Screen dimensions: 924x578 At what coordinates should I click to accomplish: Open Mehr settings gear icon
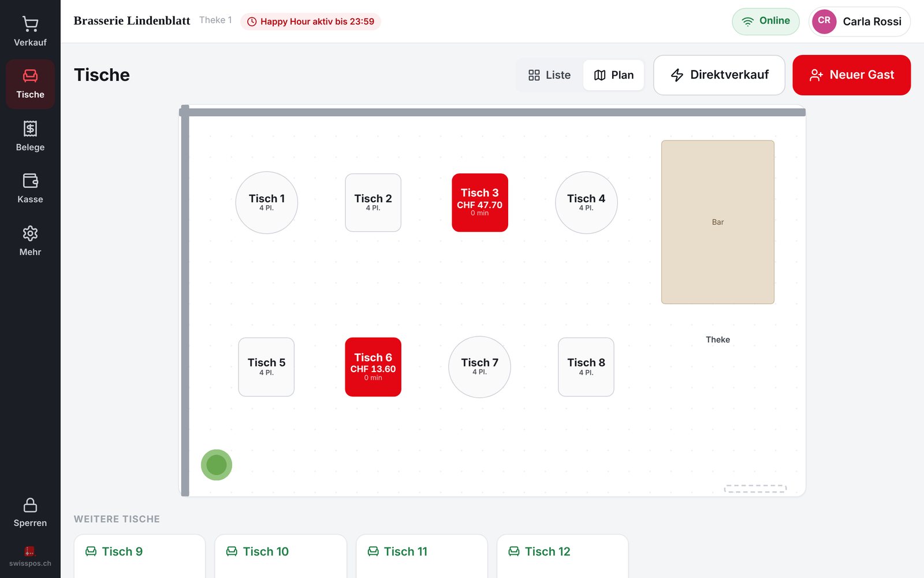tap(30, 234)
